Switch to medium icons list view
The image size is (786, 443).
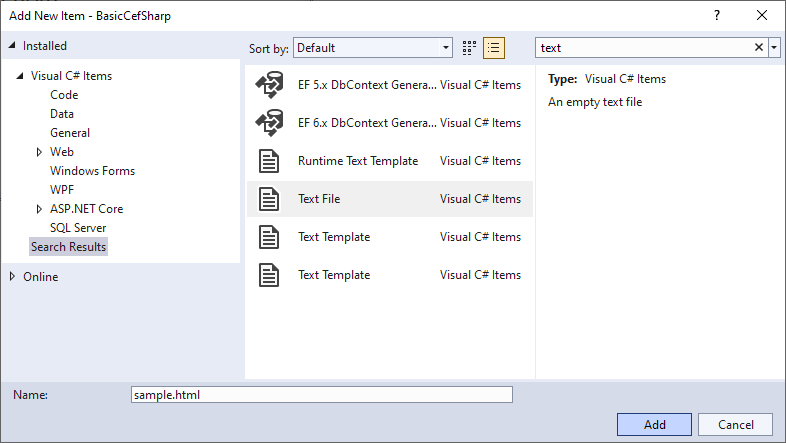(x=493, y=48)
